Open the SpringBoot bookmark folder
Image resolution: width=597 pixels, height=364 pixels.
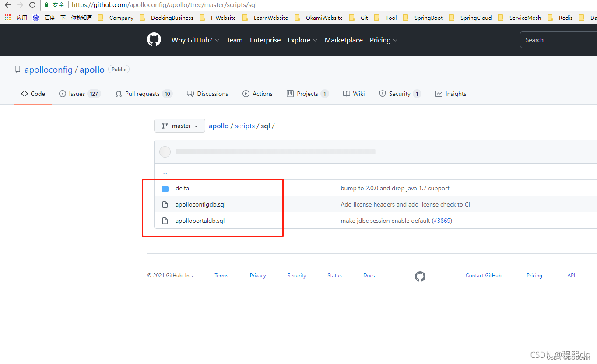point(423,17)
